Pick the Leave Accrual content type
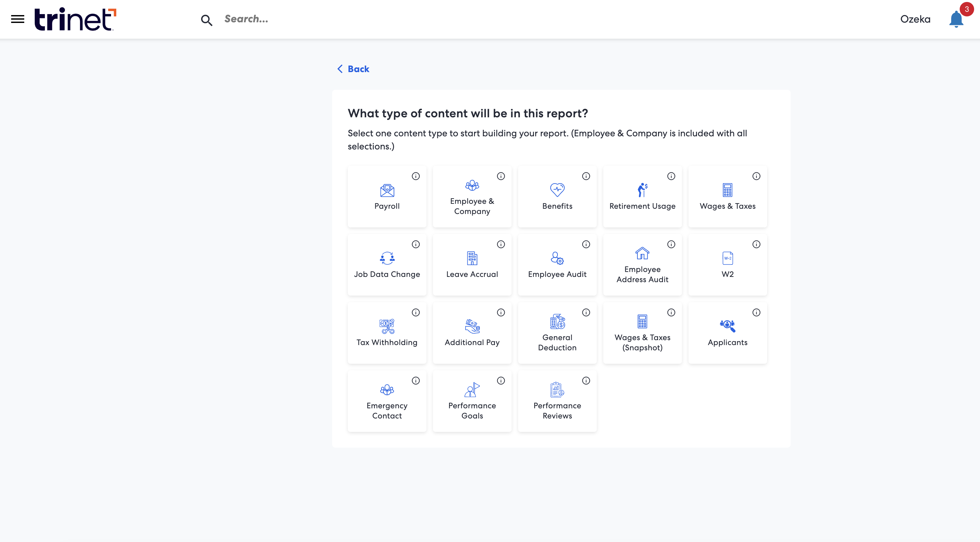 pyautogui.click(x=472, y=265)
